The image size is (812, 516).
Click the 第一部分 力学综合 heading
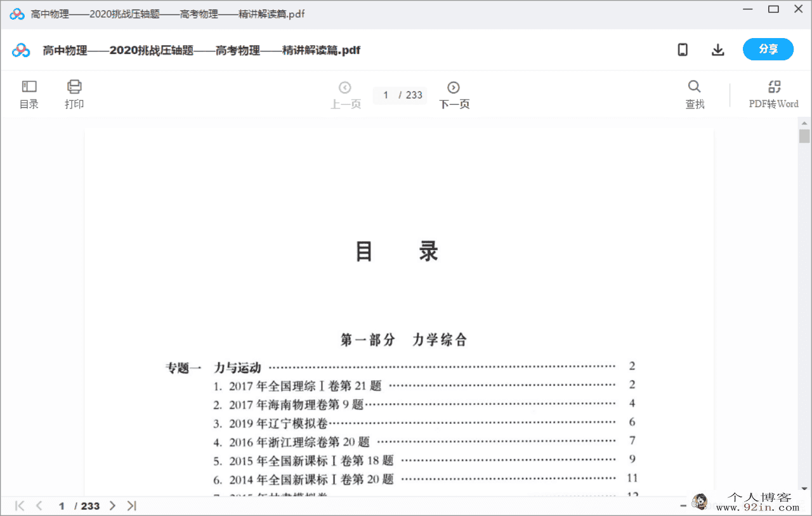[403, 340]
